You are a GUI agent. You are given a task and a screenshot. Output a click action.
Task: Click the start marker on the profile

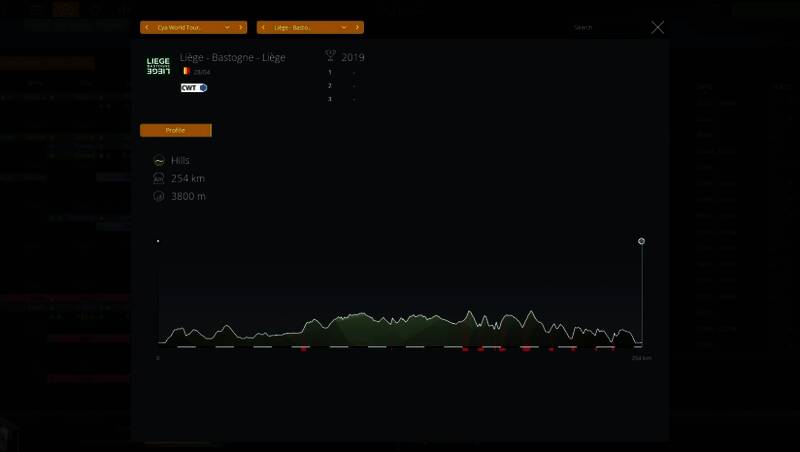coord(158,241)
